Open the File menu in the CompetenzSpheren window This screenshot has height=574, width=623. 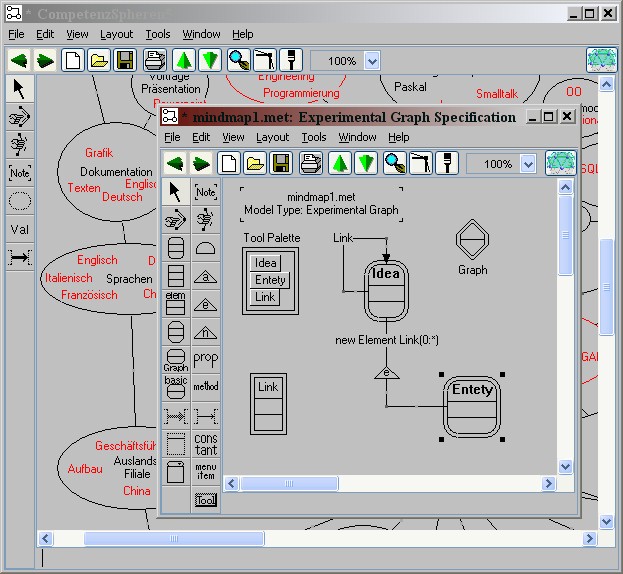[x=16, y=35]
